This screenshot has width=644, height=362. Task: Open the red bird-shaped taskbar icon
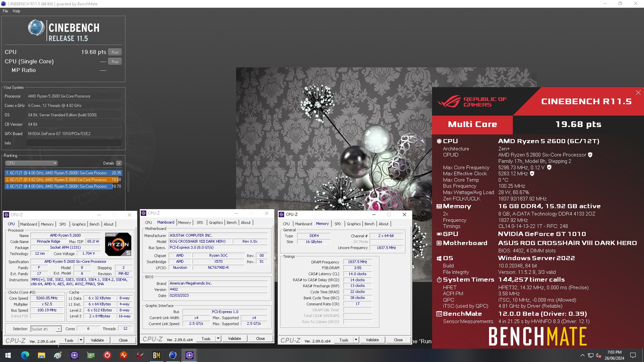(140, 355)
